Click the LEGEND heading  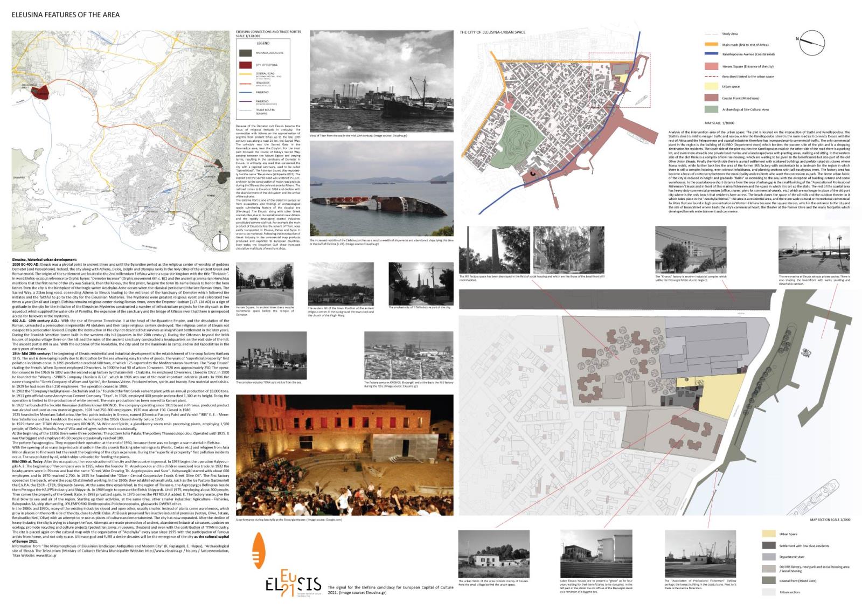[262, 43]
